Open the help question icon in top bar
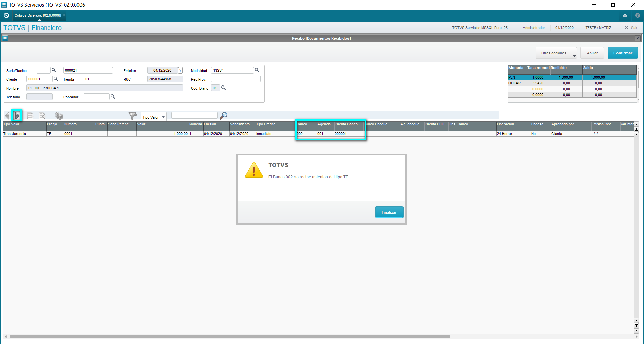This screenshot has height=344, width=644. click(638, 15)
